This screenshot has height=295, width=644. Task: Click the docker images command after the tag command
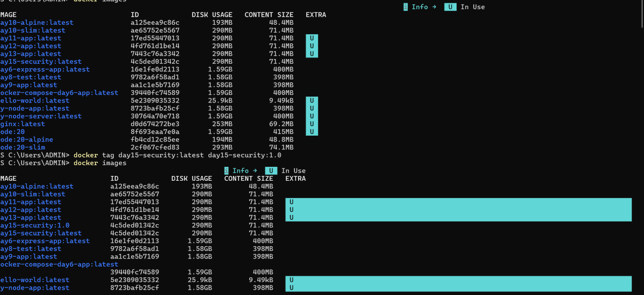(x=100, y=163)
